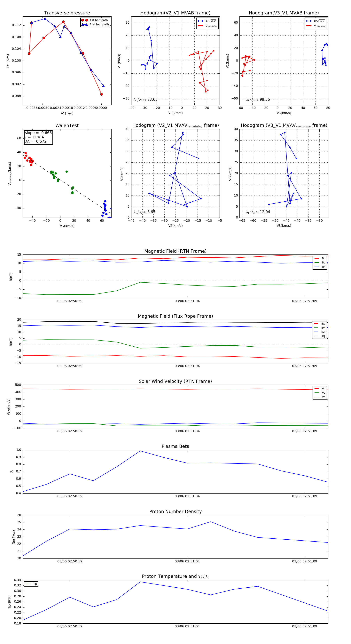
Task: Click the λ1/λ2 ≈ 23.65 annotation
Action: (x=146, y=100)
